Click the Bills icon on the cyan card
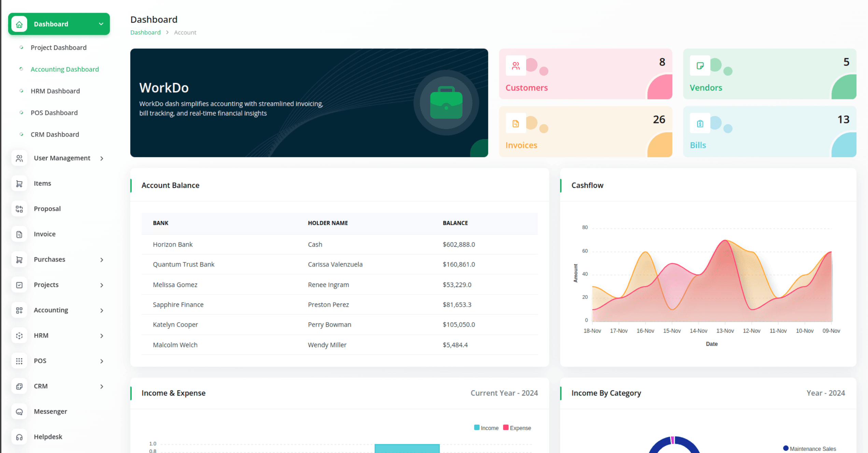Screen dimensions: 868x453 pos(700,123)
